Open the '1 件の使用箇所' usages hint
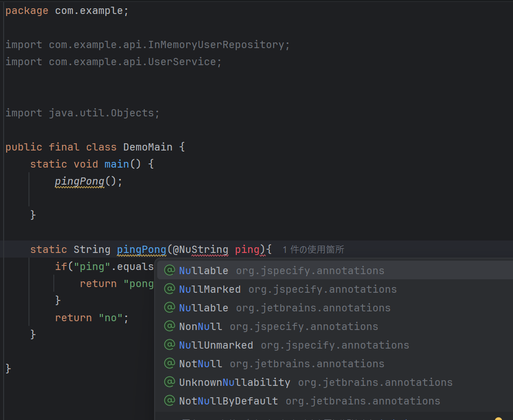This screenshot has width=513, height=420. [x=313, y=250]
